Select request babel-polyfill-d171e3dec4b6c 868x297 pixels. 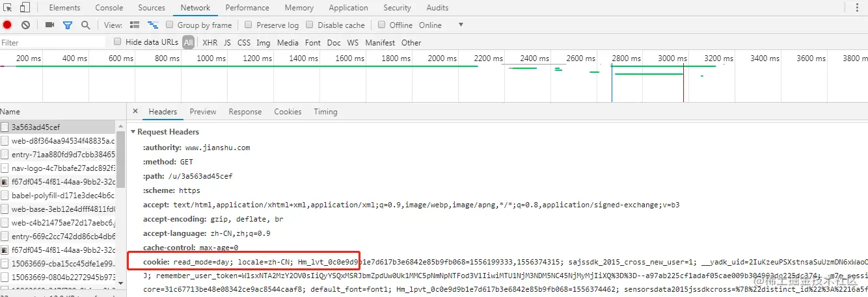[x=58, y=196]
